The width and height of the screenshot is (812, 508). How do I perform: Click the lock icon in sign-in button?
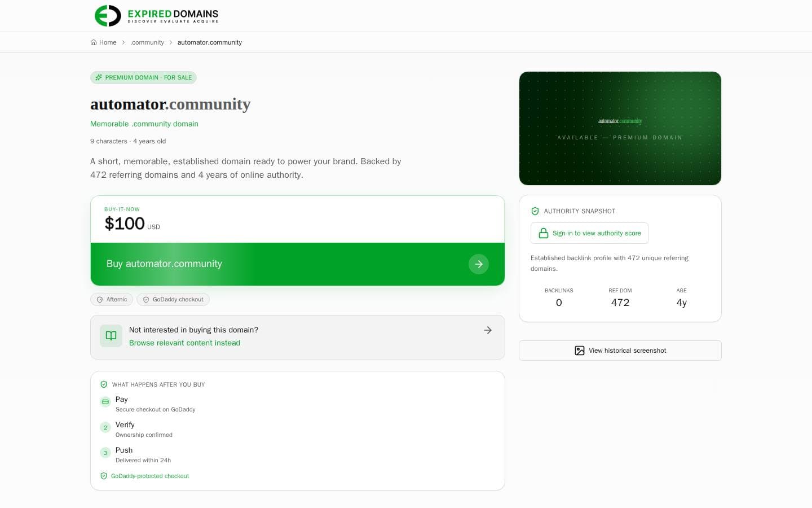tap(544, 233)
